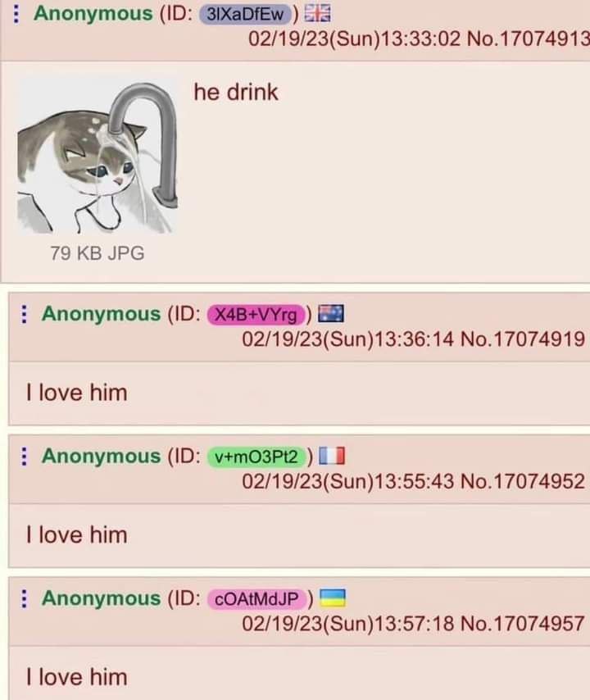Open post menu dots for No.17074913
The image size is (590, 700).
[x=16, y=13]
